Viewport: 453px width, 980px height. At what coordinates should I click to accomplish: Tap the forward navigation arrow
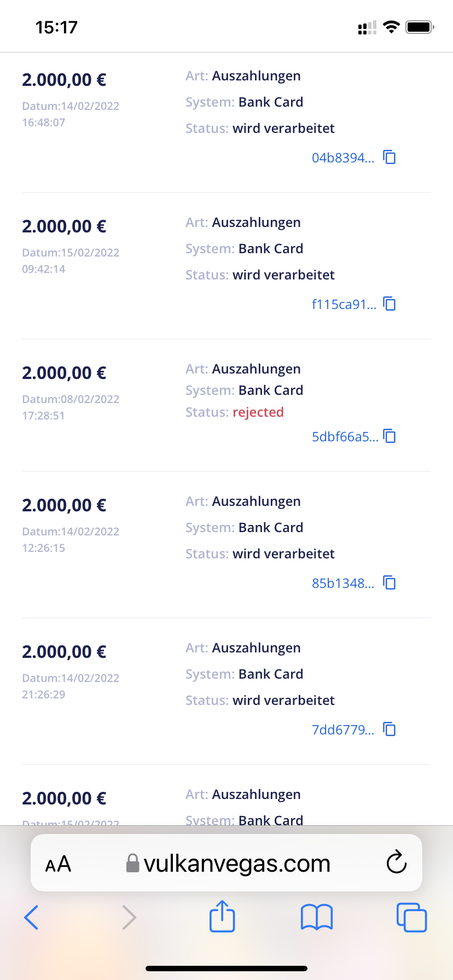point(129,917)
